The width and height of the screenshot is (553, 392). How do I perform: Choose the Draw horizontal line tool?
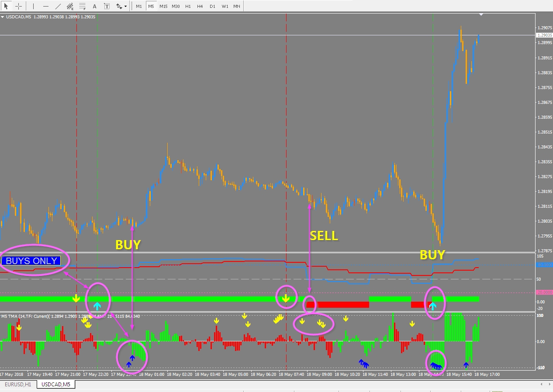(46, 6)
